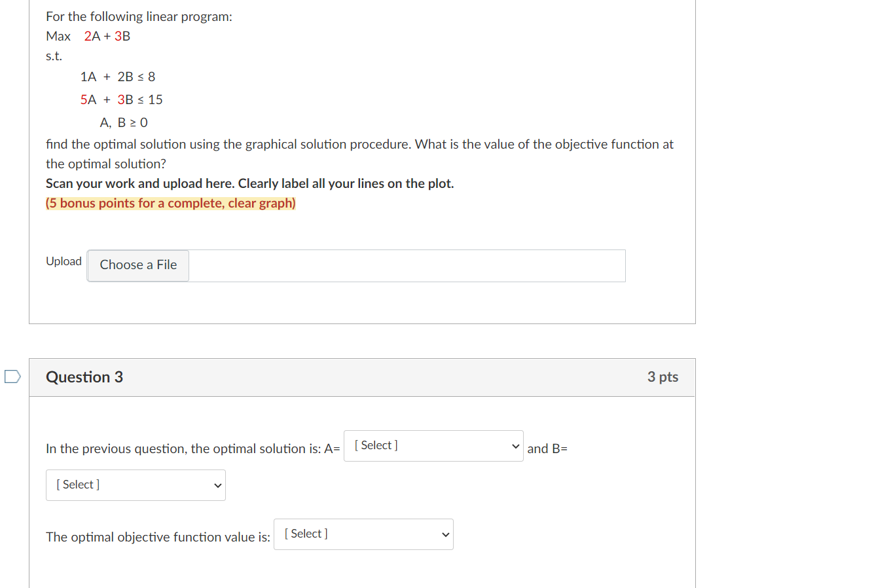This screenshot has width=872, height=588.
Task: Select the constraint 1A + 2B ≤ 8
Action: tap(118, 77)
